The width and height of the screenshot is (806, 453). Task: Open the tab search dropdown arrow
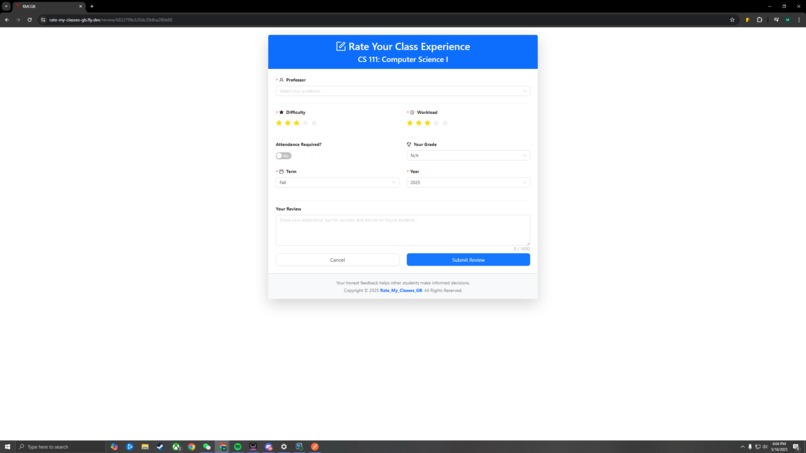pos(6,7)
